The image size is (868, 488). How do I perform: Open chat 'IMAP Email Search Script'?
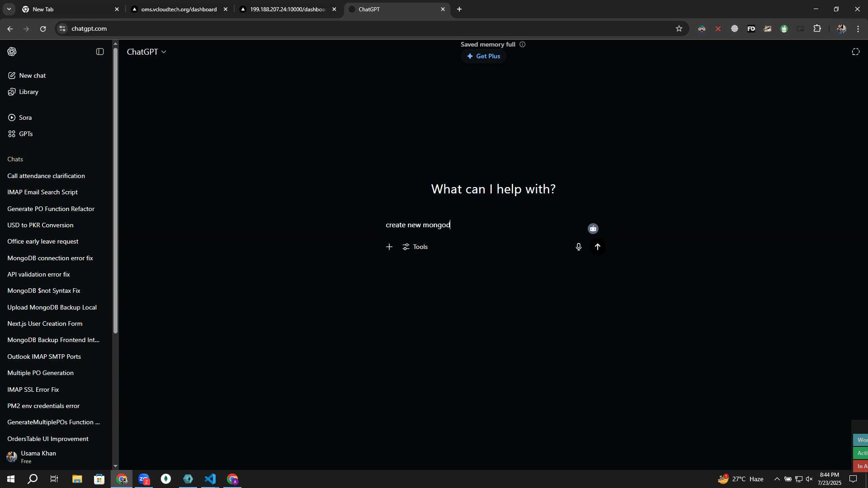(x=42, y=192)
